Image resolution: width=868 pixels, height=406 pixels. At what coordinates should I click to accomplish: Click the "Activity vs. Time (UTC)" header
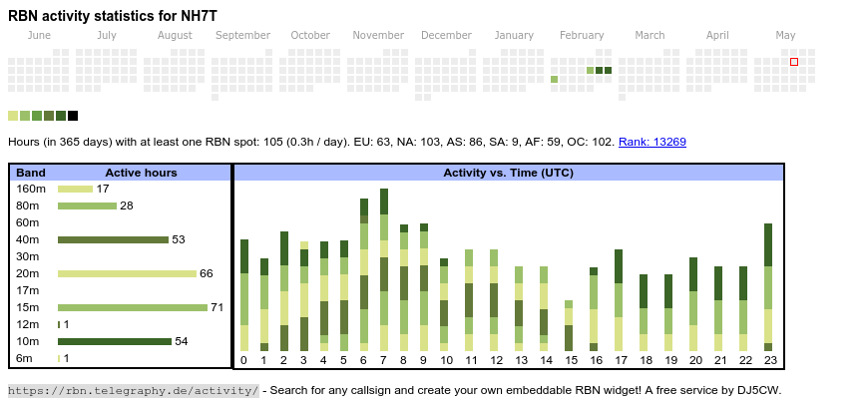tap(508, 173)
